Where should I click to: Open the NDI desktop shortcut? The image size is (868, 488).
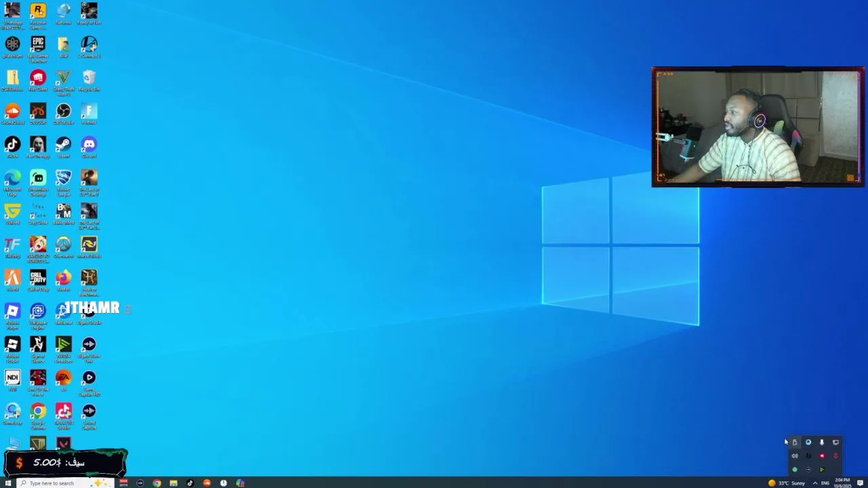[x=12, y=381]
